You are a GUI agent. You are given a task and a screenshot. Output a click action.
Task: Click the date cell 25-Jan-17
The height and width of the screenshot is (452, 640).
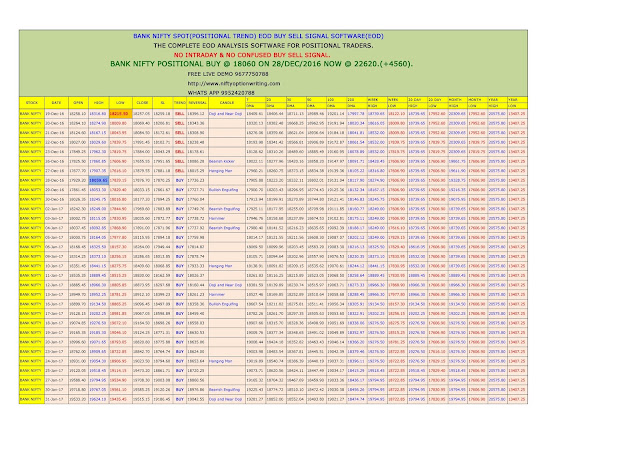coord(54,371)
